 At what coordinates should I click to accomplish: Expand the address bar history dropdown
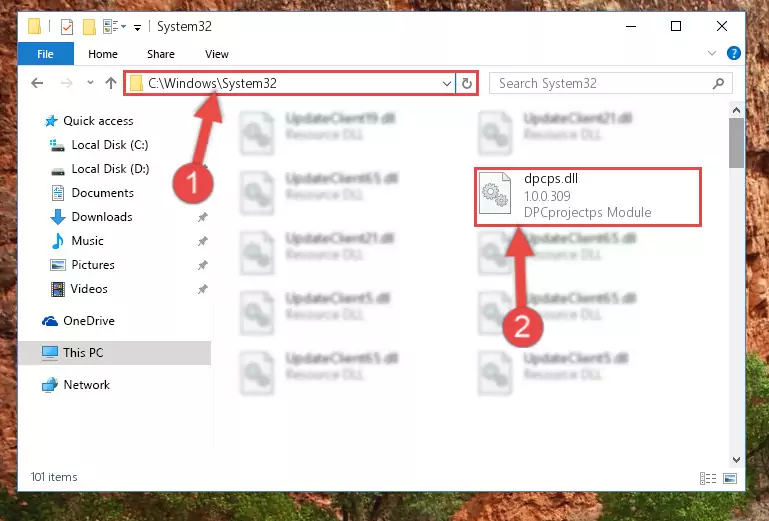pos(446,84)
